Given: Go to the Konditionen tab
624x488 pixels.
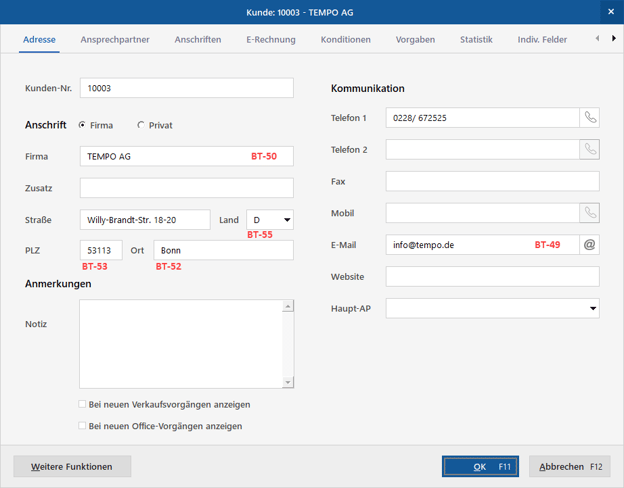Looking at the screenshot, I should (x=346, y=40).
